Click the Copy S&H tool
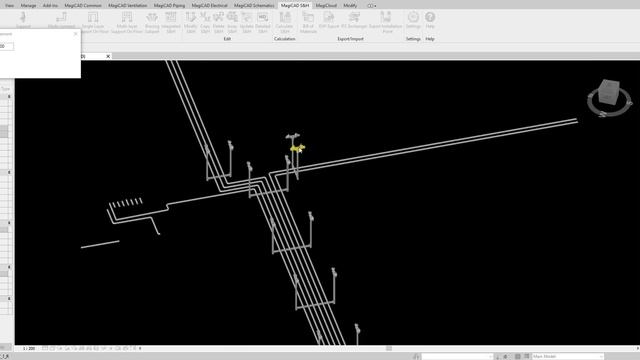Image resolution: width=640 pixels, height=360 pixels. pyautogui.click(x=205, y=22)
